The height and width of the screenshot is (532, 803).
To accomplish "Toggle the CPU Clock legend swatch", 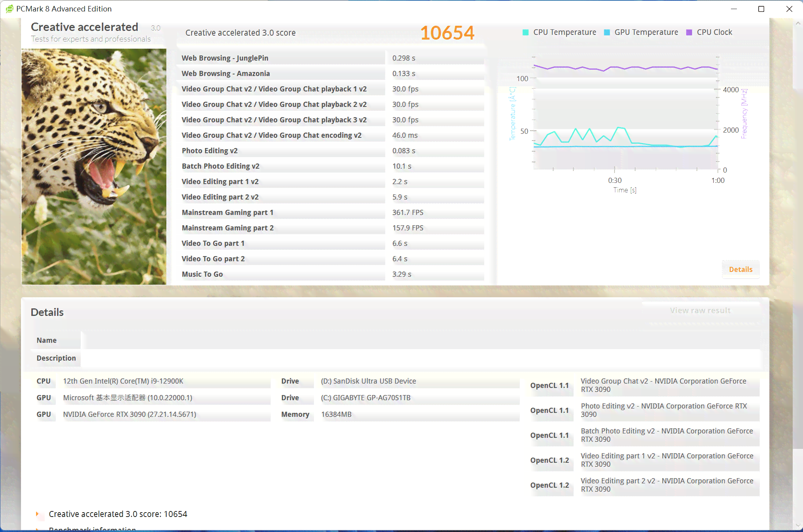I will pyautogui.click(x=689, y=32).
